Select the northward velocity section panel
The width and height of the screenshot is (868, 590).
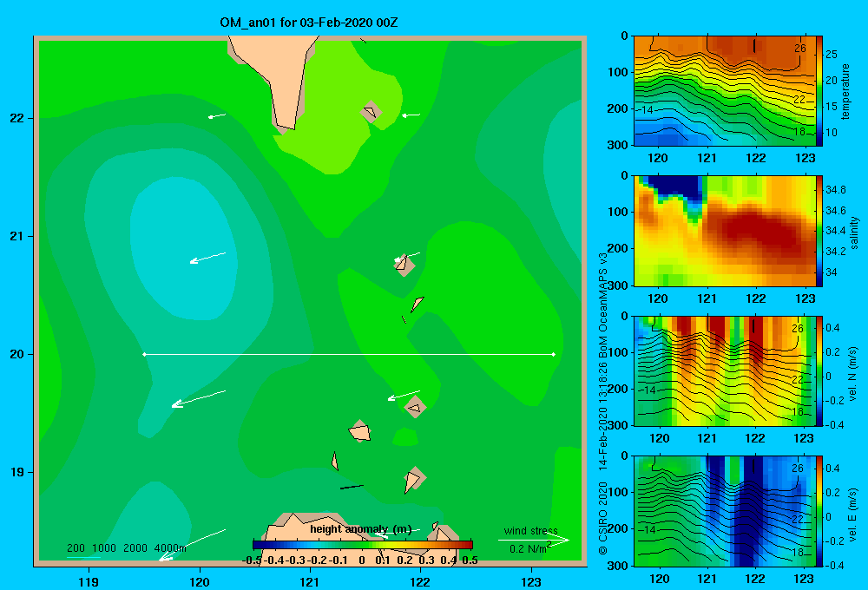pyautogui.click(x=725, y=371)
